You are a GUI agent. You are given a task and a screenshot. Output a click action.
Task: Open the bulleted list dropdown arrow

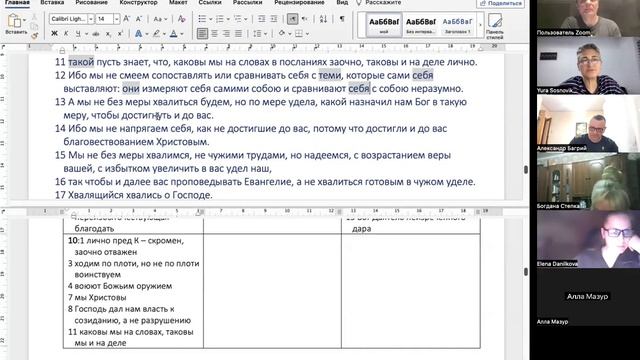[x=210, y=19]
